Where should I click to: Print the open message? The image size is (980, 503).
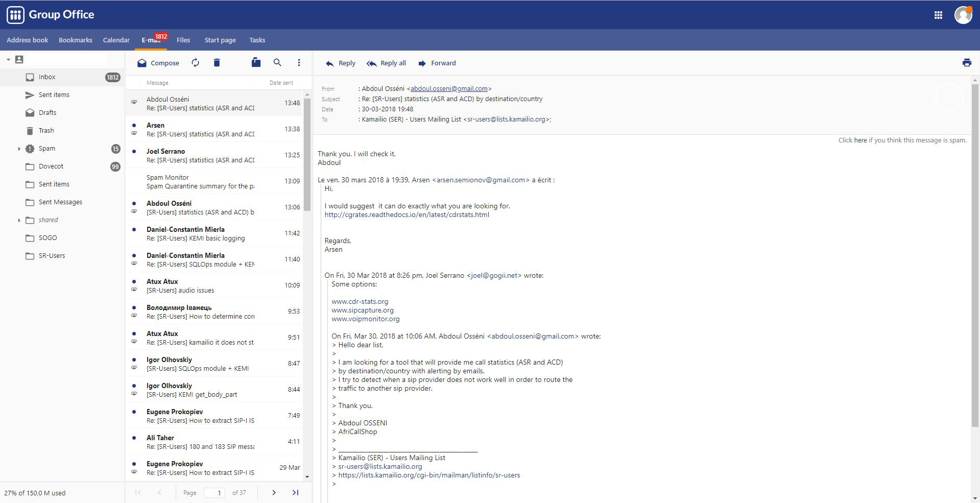[x=967, y=63]
